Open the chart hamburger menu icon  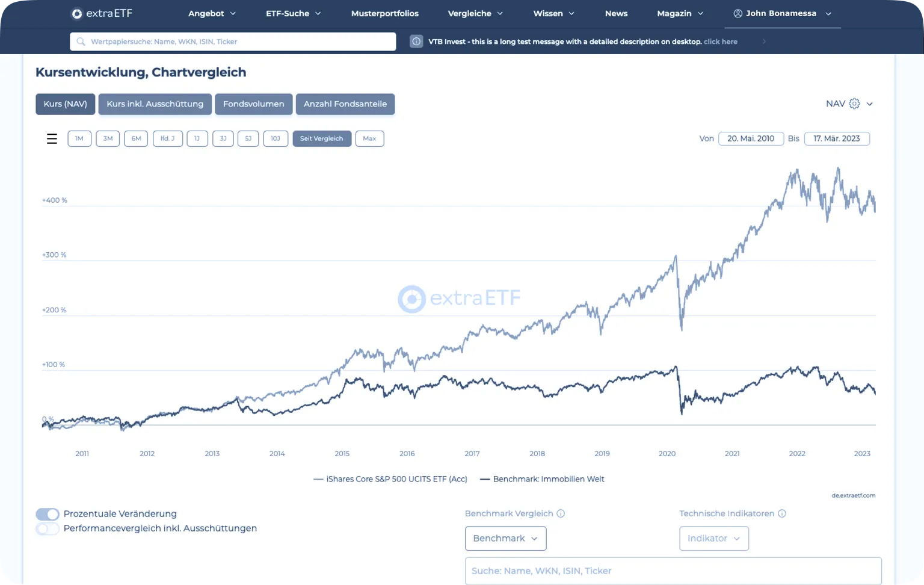tap(52, 139)
